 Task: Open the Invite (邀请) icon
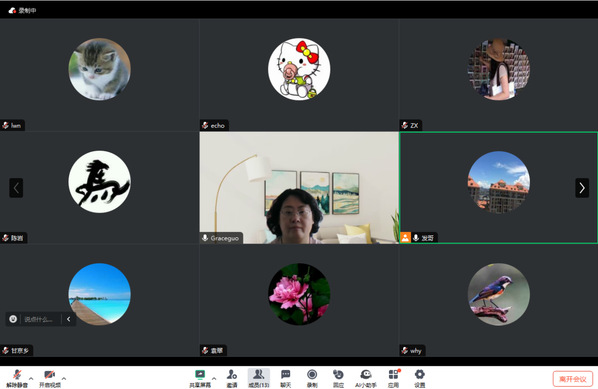point(232,378)
